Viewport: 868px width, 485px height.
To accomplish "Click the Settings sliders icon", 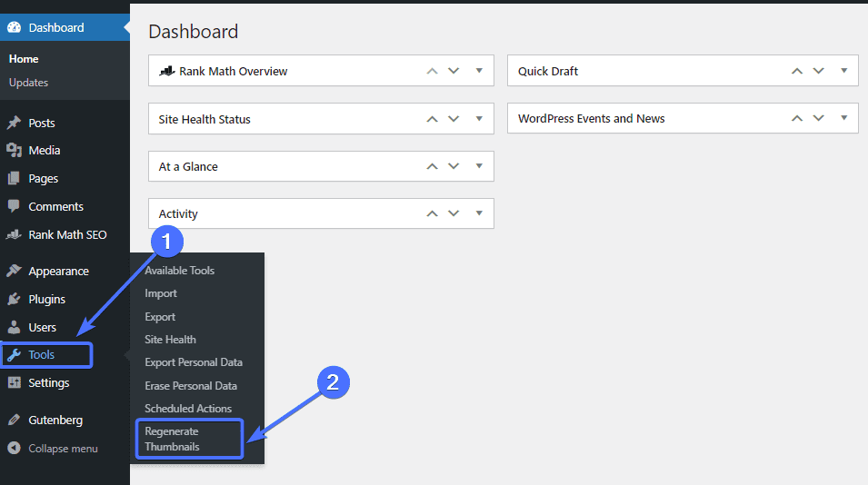I will click(14, 382).
